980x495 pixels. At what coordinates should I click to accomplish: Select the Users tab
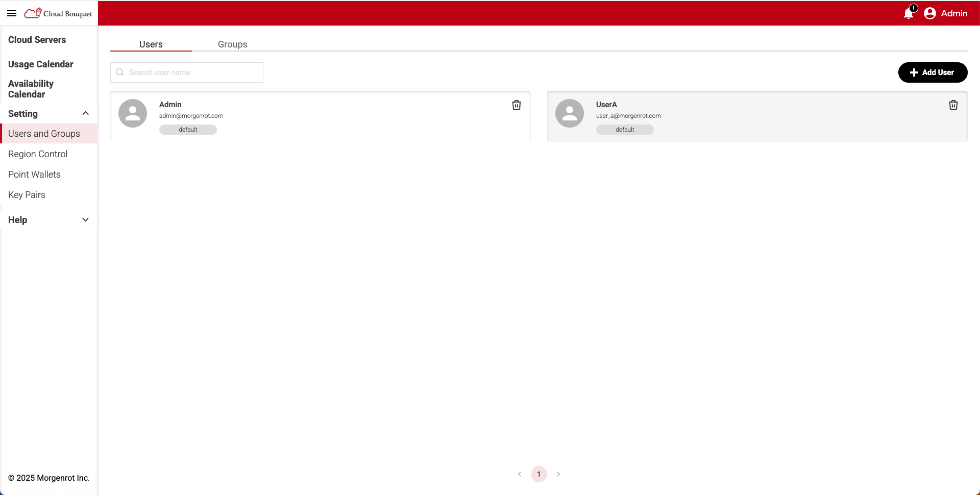(151, 44)
